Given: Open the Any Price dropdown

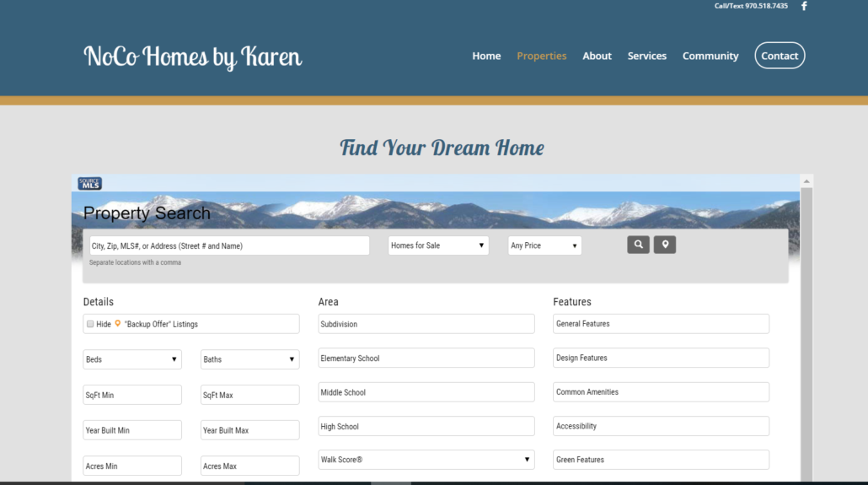Looking at the screenshot, I should [544, 245].
